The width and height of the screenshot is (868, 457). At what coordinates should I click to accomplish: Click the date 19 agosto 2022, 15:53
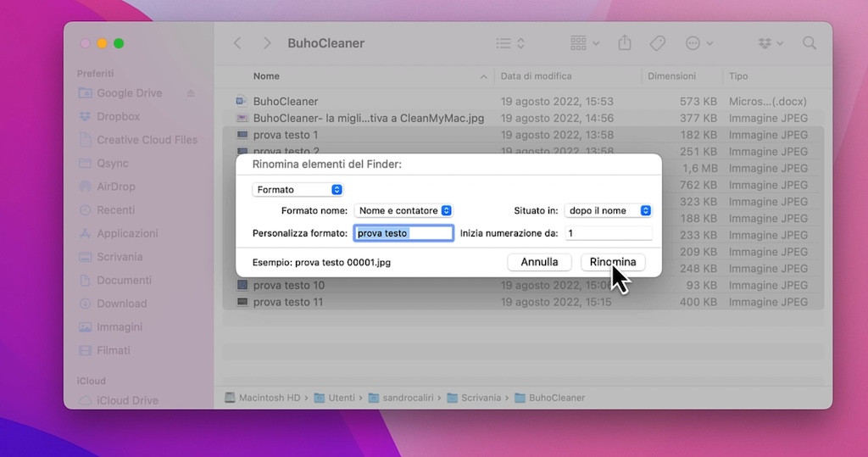coord(557,102)
